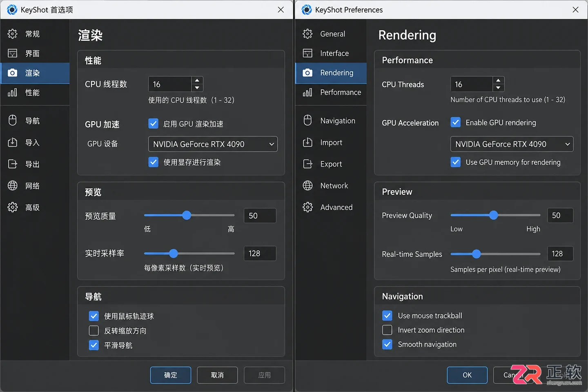Click the Import icon in the sidebar
Image resolution: width=588 pixels, height=392 pixels.
coord(308,143)
